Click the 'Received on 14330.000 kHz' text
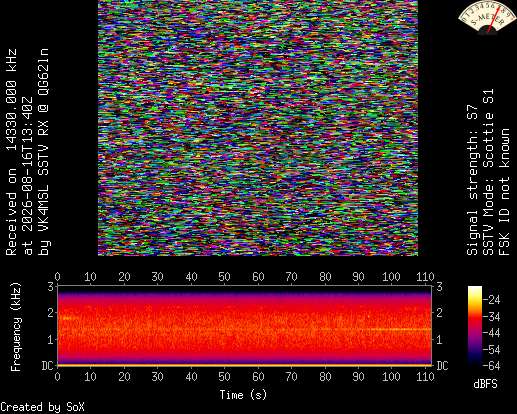This screenshot has height=414, width=517. 11,152
